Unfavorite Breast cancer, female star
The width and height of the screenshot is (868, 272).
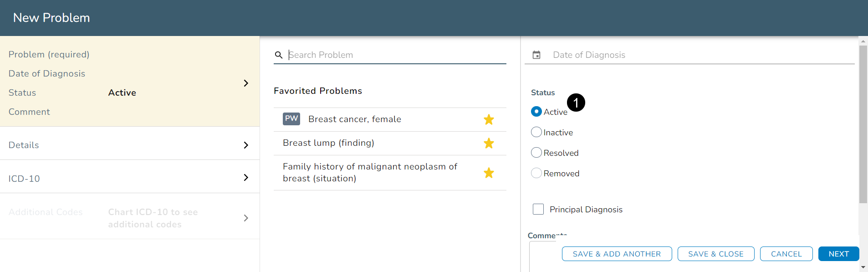point(489,120)
